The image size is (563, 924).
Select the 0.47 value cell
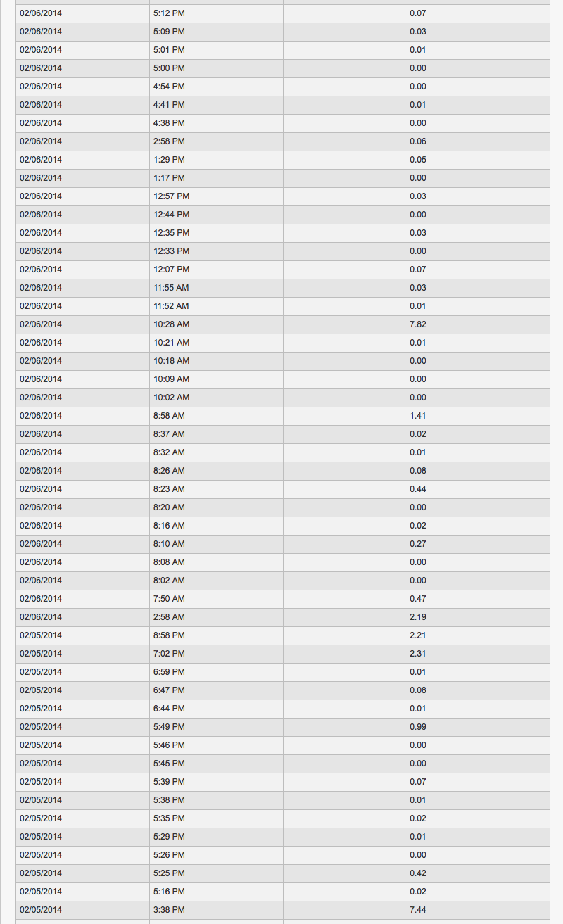pos(417,599)
